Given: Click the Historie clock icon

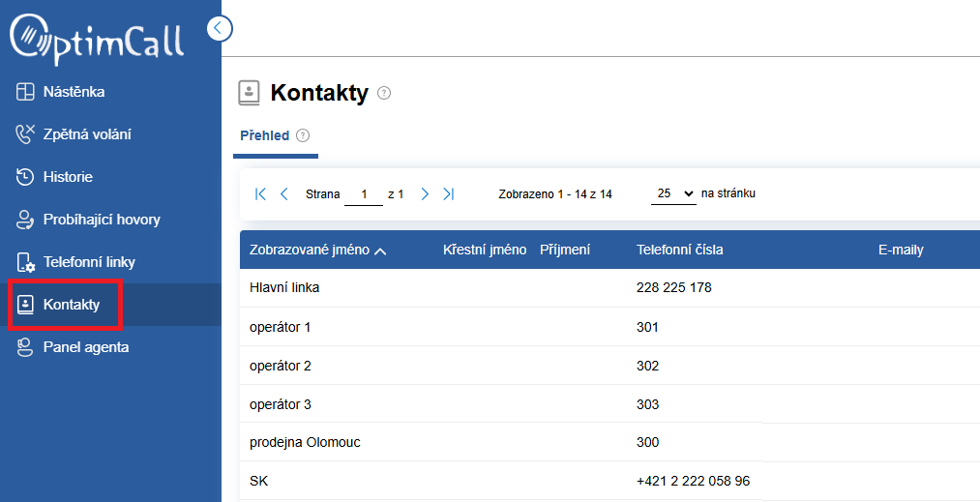Looking at the screenshot, I should (25, 177).
